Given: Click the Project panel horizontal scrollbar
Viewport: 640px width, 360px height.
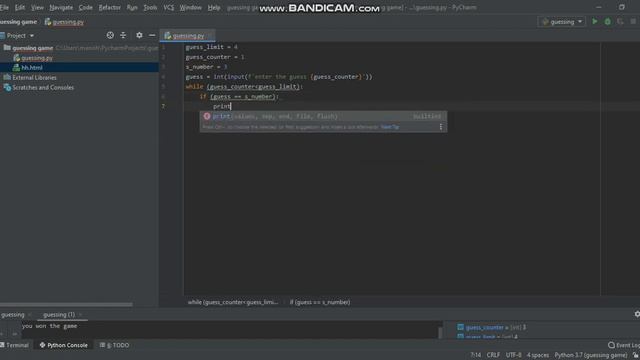Looking at the screenshot, I should (66, 304).
